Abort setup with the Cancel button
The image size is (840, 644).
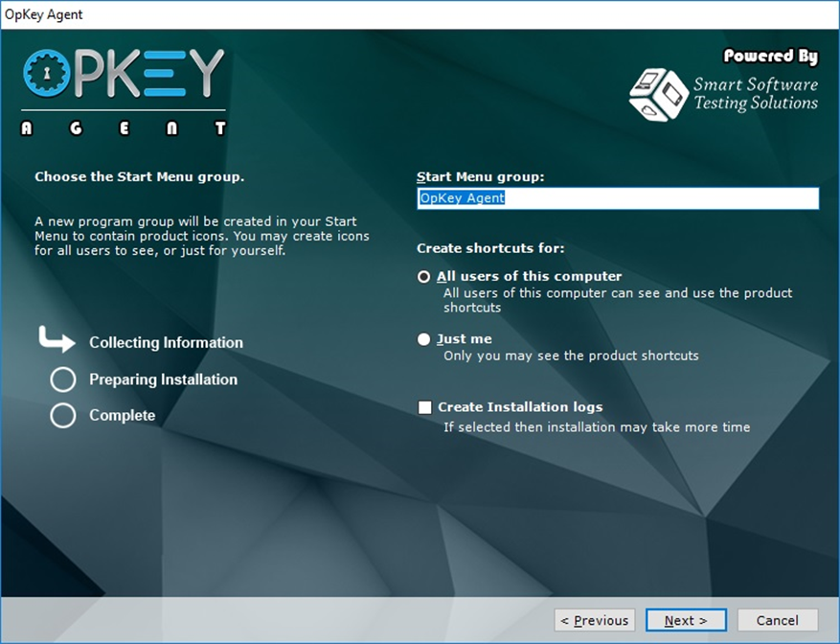click(778, 620)
